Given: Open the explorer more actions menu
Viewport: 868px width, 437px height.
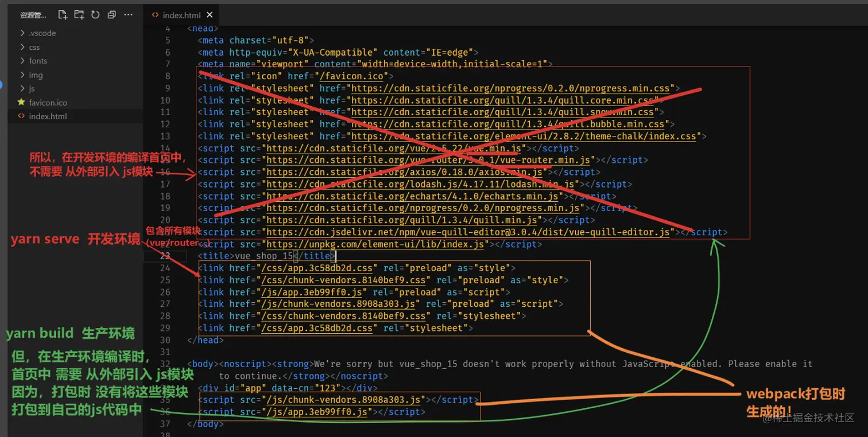Looking at the screenshot, I should point(129,15).
